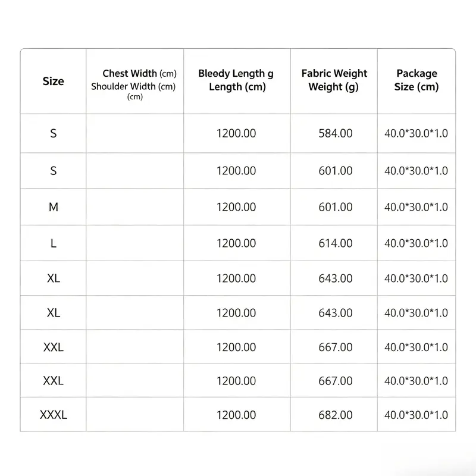
Task: Select the L size cell
Action: click(53, 243)
